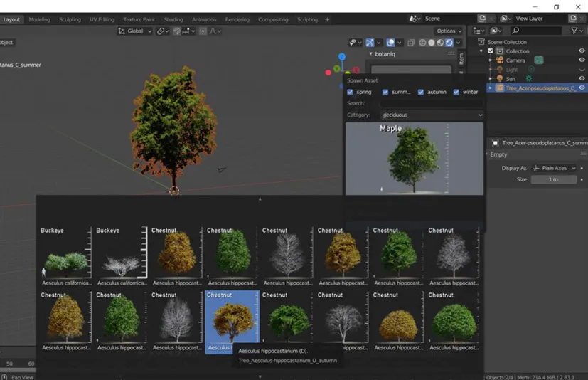This screenshot has height=380, width=588.
Task: Uncheck the winter season checkbox
Action: [456, 92]
